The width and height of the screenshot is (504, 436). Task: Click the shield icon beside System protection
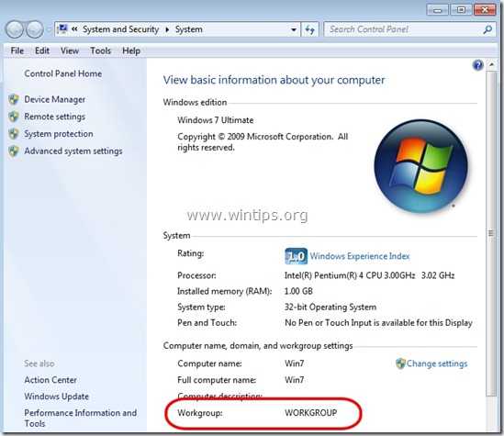click(x=14, y=134)
